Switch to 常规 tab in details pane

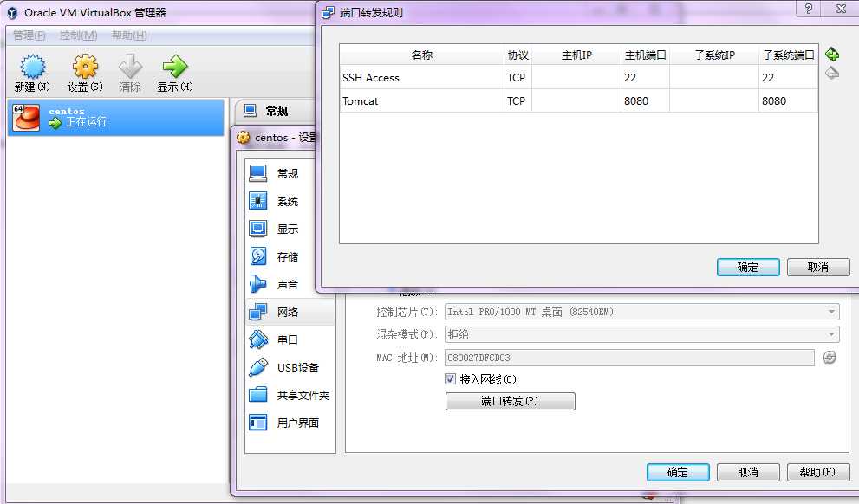tap(277, 111)
